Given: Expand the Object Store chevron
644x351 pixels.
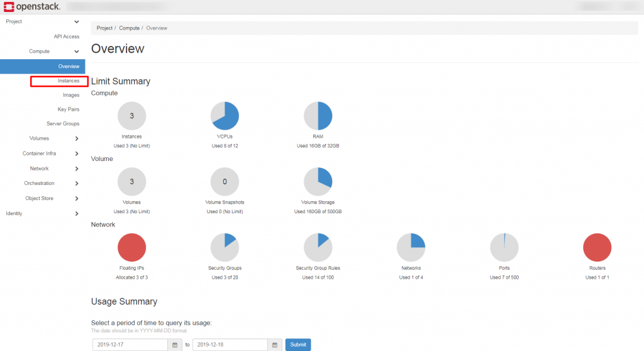Looking at the screenshot, I should point(77,199).
